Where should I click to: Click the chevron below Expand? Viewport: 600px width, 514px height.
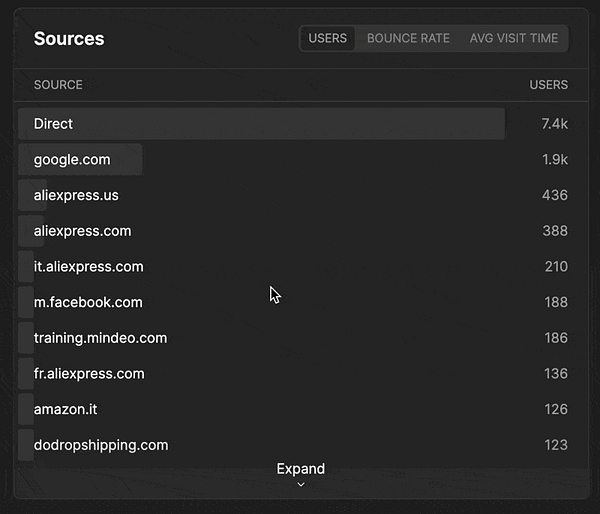[301, 485]
